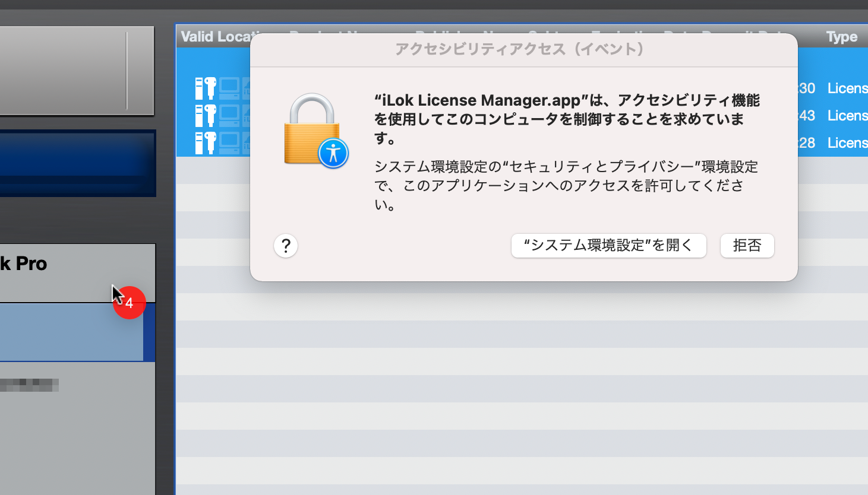Click the computer location icon in the first row
This screenshot has height=495, width=868.
coord(229,88)
